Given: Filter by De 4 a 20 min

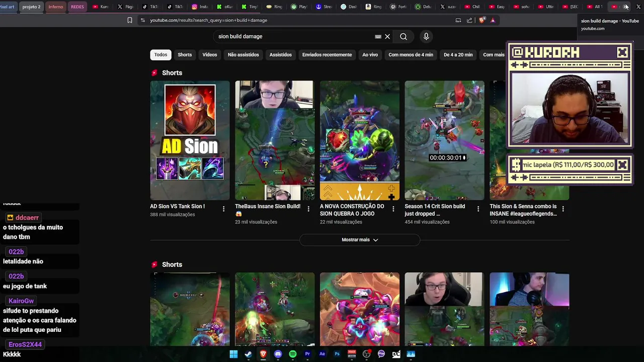Looking at the screenshot, I should click(x=458, y=55).
